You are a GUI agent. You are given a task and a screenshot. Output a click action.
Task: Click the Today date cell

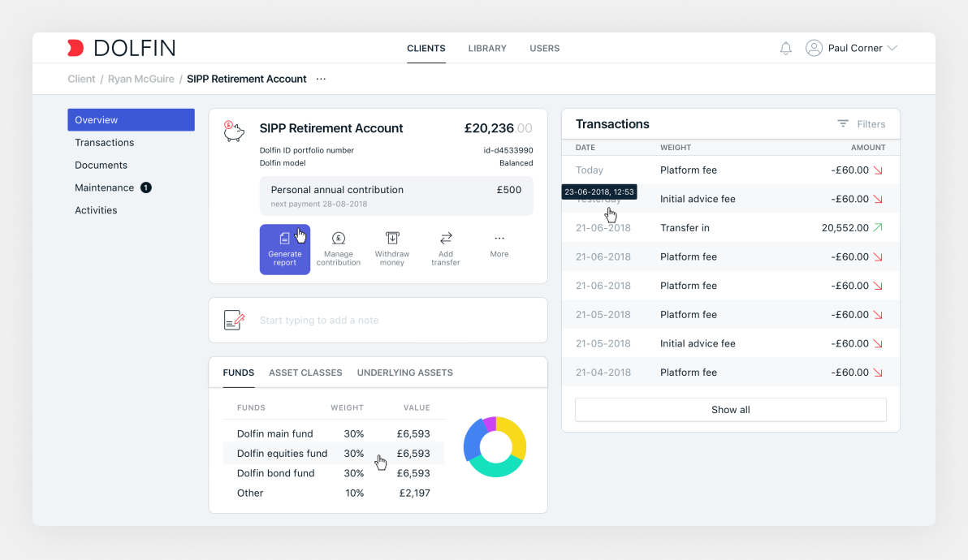tap(590, 170)
